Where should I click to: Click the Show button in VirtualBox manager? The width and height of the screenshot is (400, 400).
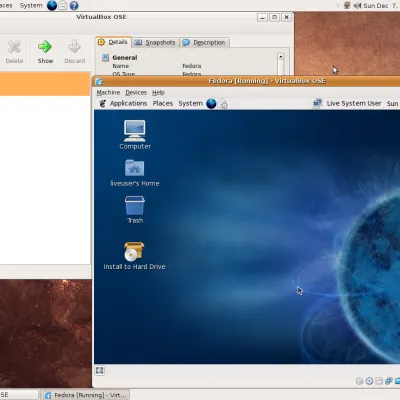45,52
